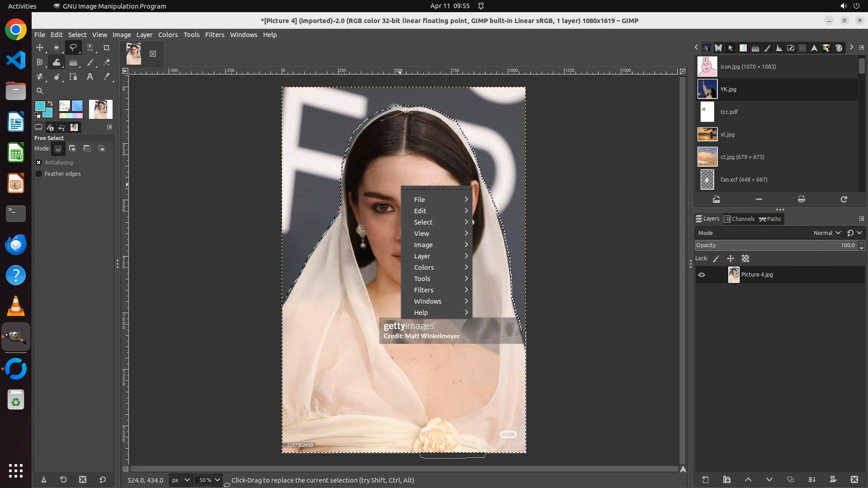Swap foreground and background colors

coord(50,103)
